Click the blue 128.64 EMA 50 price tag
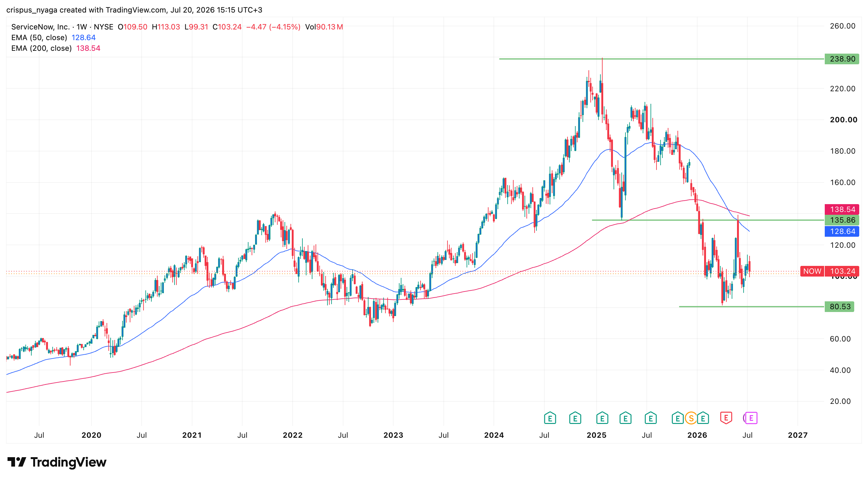Image resolution: width=868 pixels, height=481 pixels. 842,231
